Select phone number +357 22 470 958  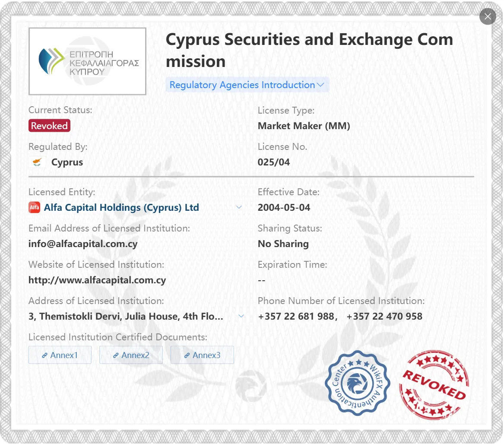click(384, 316)
